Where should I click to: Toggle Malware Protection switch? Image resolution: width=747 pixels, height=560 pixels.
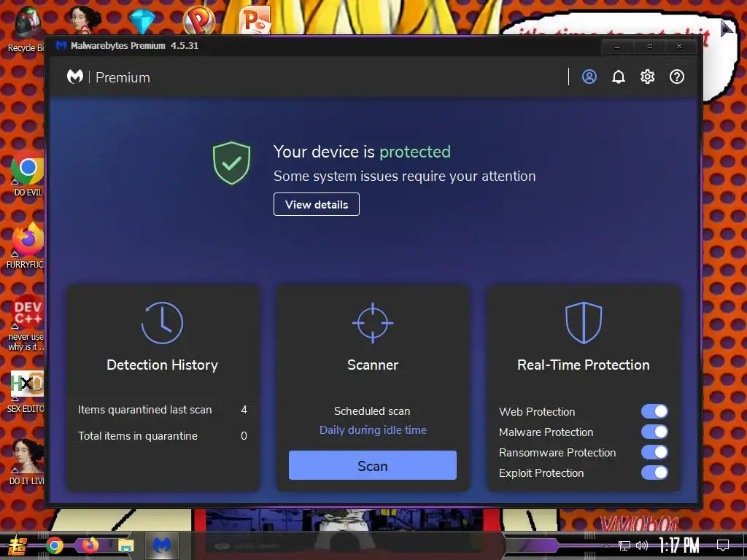pyautogui.click(x=654, y=432)
